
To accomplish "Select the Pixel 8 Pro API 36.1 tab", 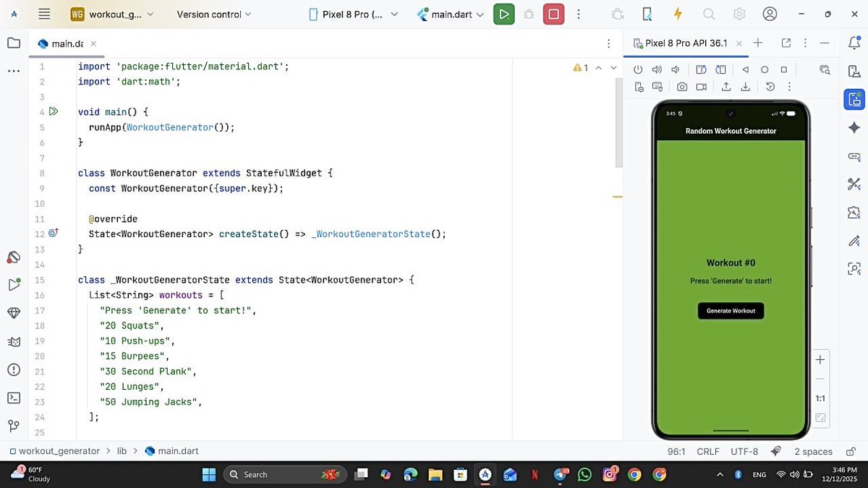I will pos(686,43).
